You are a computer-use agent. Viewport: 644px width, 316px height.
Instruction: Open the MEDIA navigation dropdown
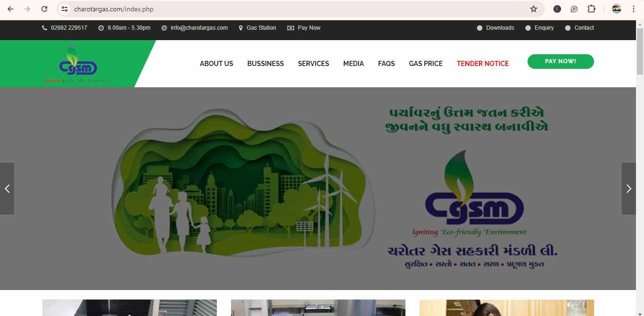353,63
